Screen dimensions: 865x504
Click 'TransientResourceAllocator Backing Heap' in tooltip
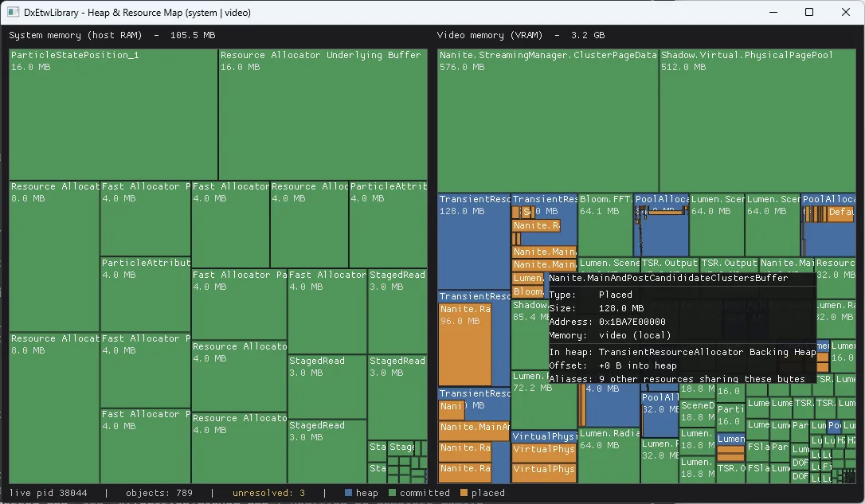pos(707,352)
